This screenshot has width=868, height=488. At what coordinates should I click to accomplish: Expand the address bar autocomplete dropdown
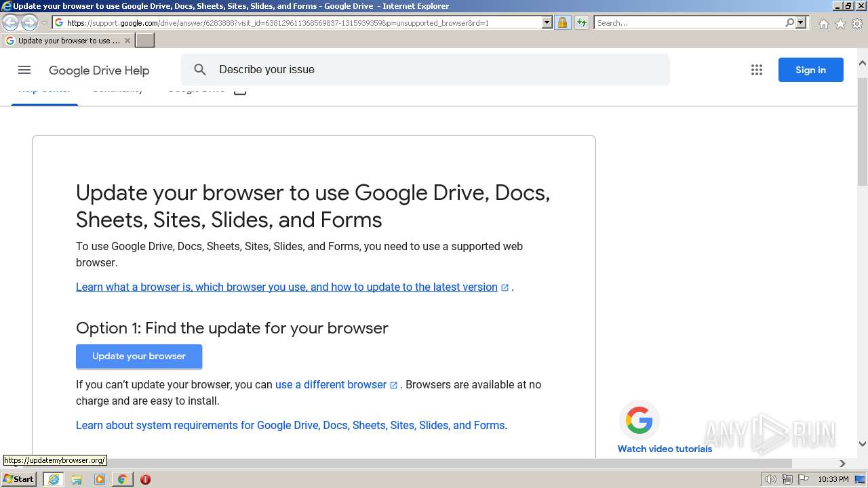pos(547,23)
